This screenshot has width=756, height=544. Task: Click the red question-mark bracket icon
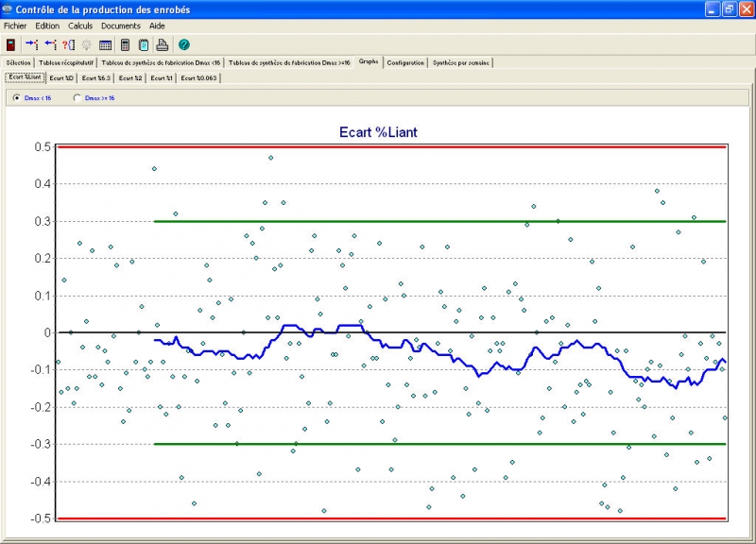68,44
